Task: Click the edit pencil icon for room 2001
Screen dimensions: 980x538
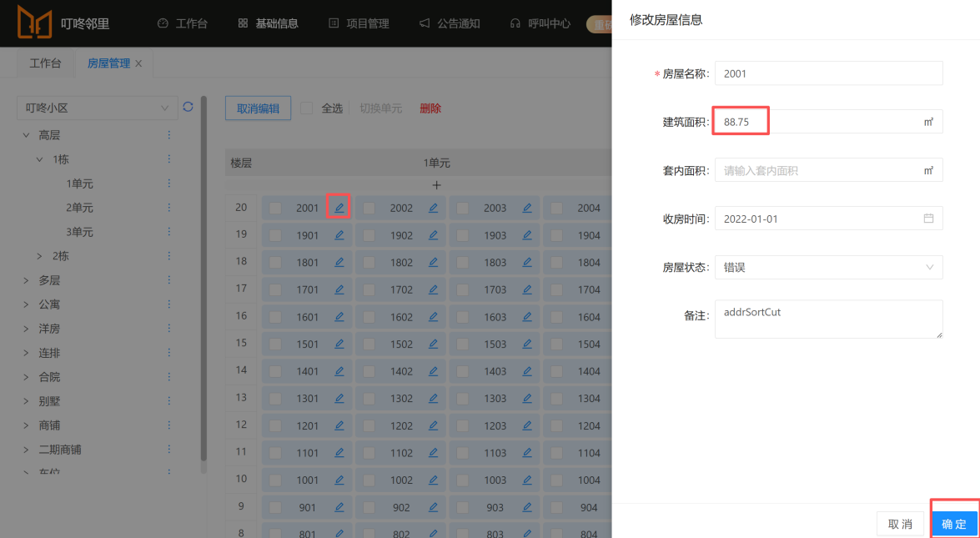Action: tap(339, 208)
